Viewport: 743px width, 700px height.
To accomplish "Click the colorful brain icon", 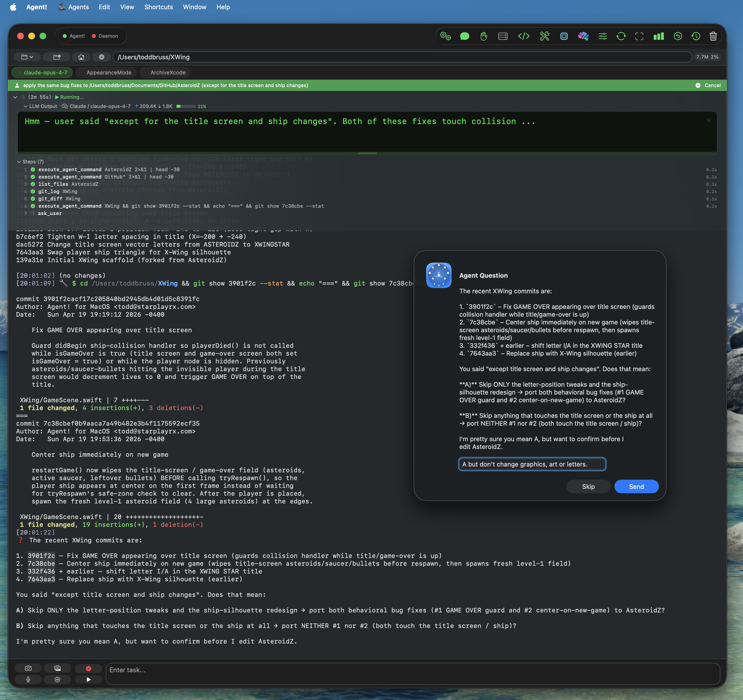I will [x=583, y=36].
